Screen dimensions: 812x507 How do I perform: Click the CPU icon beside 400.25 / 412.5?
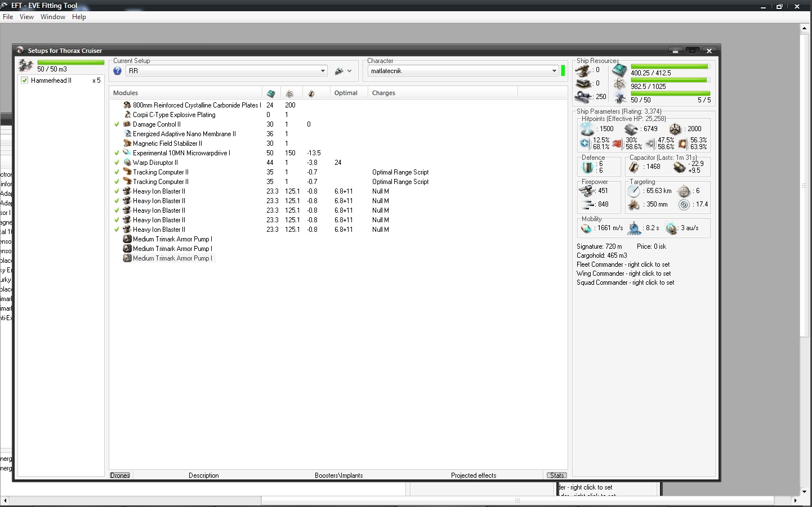619,70
